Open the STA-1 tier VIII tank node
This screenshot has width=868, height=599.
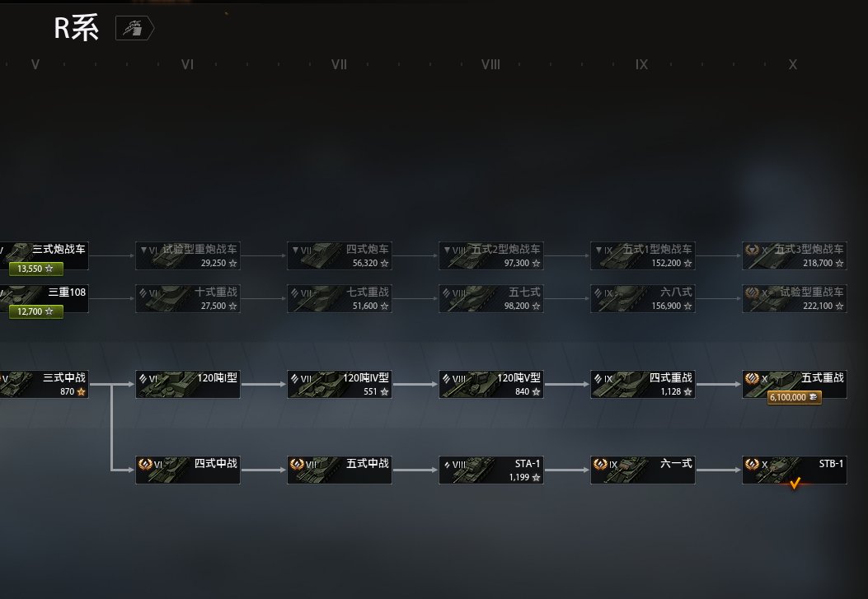coord(491,470)
